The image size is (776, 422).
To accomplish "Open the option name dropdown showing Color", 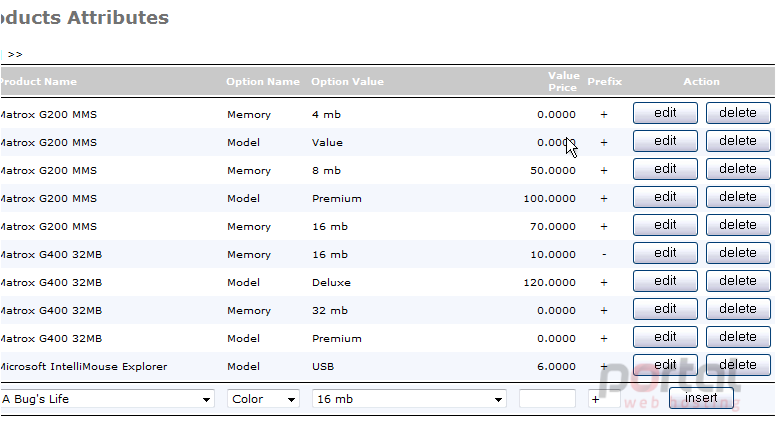I will pos(263,399).
